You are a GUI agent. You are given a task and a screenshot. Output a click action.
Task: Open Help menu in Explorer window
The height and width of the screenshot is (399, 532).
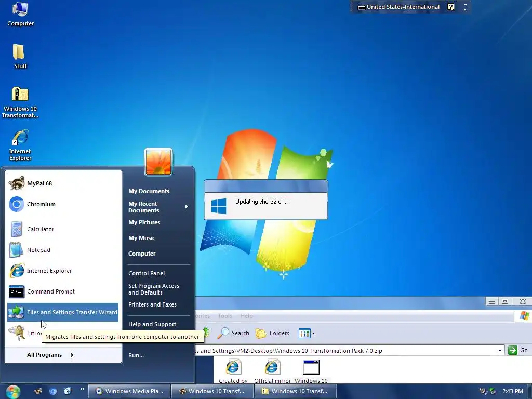[247, 316]
